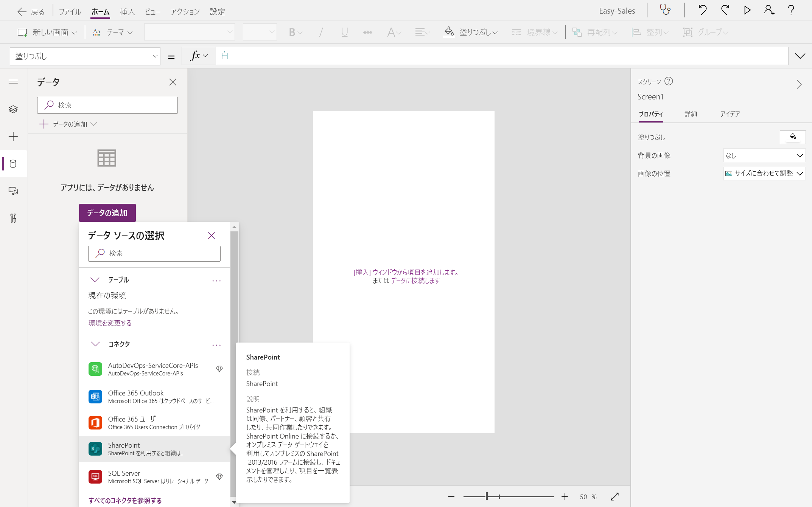Toggle italic formatting

[x=321, y=32]
